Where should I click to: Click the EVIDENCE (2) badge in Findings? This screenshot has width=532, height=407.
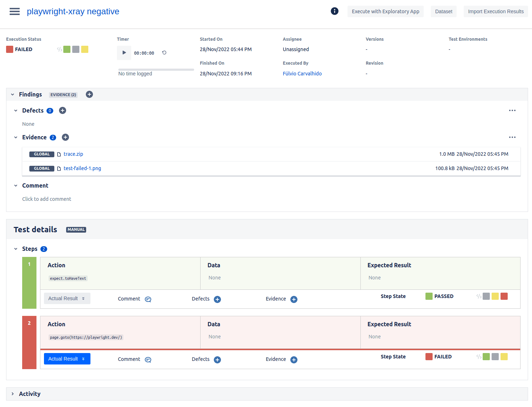tap(63, 95)
